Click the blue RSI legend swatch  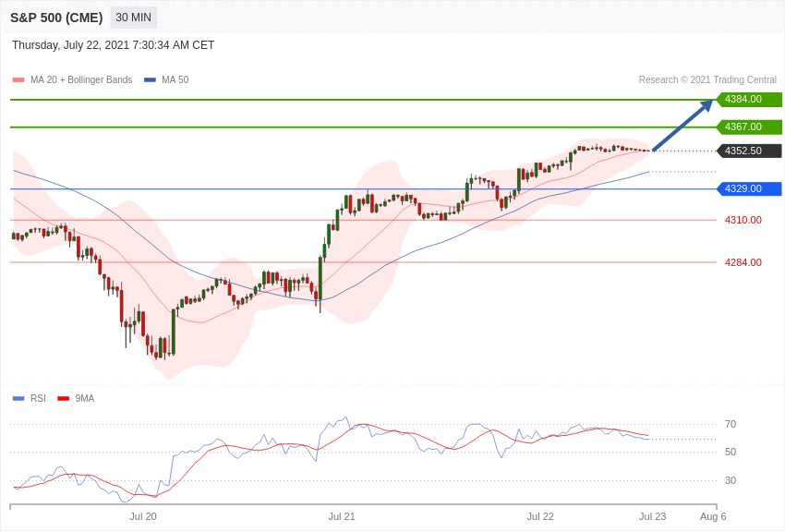tap(18, 398)
